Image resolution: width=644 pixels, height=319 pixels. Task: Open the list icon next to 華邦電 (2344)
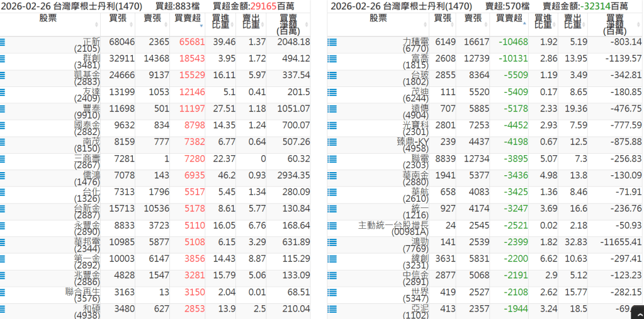(3, 241)
